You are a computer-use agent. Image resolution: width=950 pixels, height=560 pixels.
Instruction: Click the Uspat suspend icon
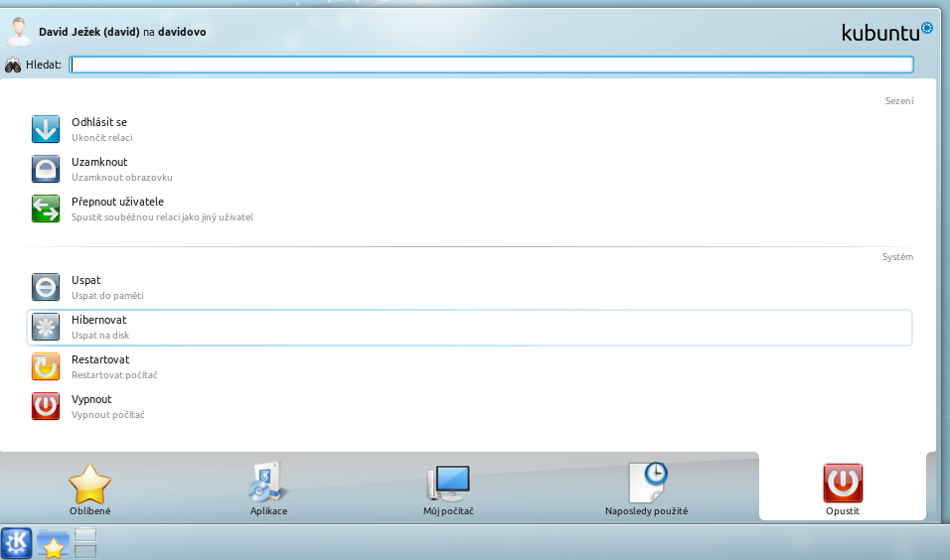pos(46,288)
